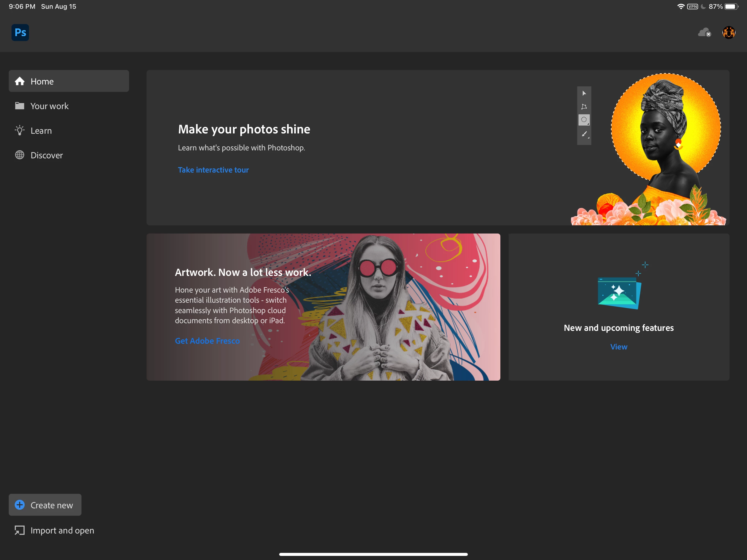Click the Import and open icon

coord(20,530)
